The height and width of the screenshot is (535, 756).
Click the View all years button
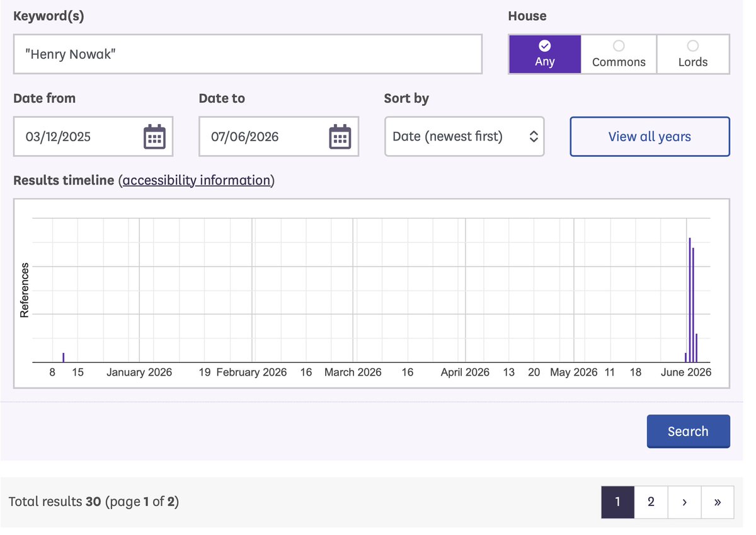click(x=650, y=137)
